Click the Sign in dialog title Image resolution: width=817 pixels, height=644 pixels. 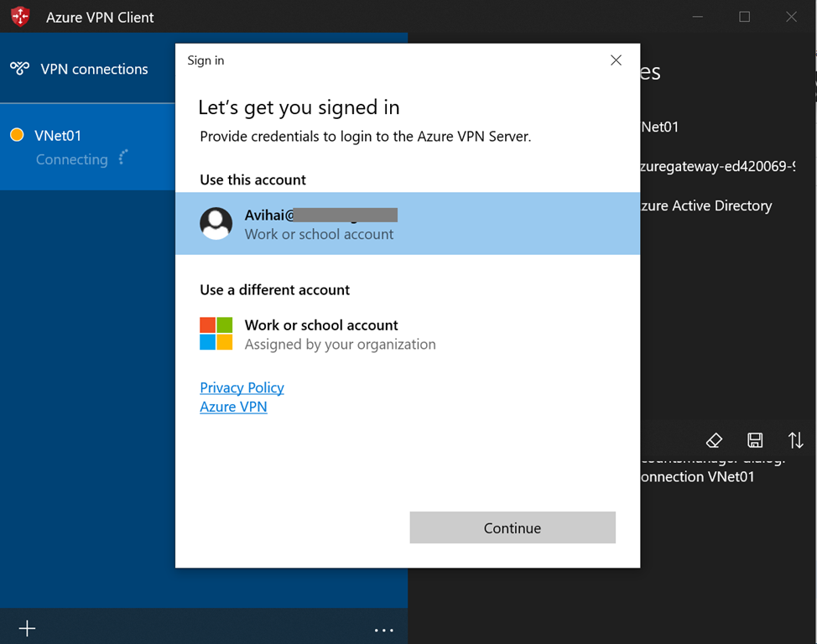click(x=206, y=60)
